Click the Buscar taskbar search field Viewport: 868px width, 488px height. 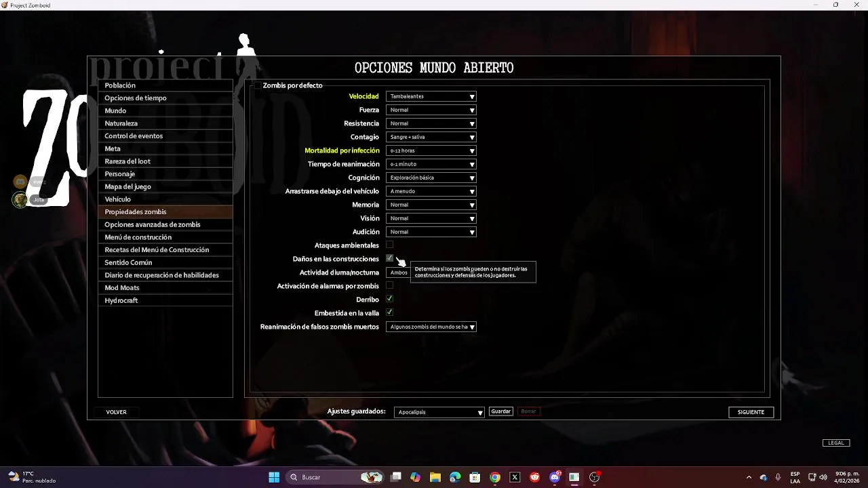[334, 477]
